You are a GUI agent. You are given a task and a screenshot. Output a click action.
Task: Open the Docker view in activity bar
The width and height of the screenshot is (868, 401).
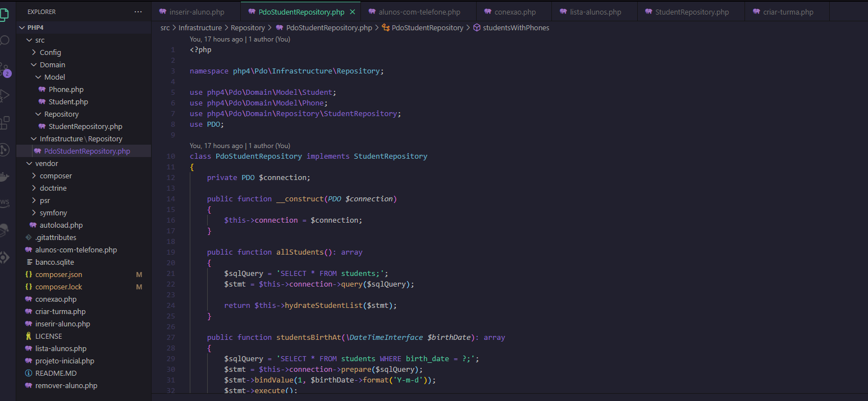pos(4,176)
